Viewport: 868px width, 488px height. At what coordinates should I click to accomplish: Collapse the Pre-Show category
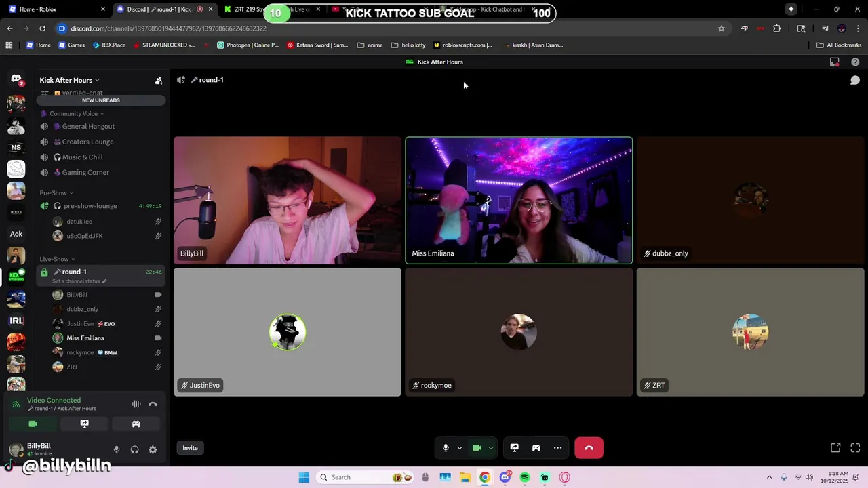point(56,193)
